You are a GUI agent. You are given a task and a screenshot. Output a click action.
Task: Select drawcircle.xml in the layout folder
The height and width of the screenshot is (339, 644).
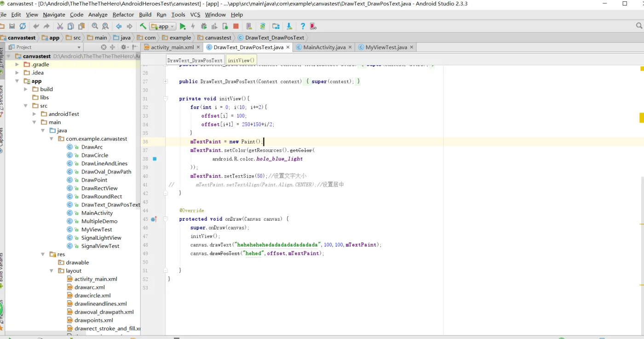click(x=92, y=296)
